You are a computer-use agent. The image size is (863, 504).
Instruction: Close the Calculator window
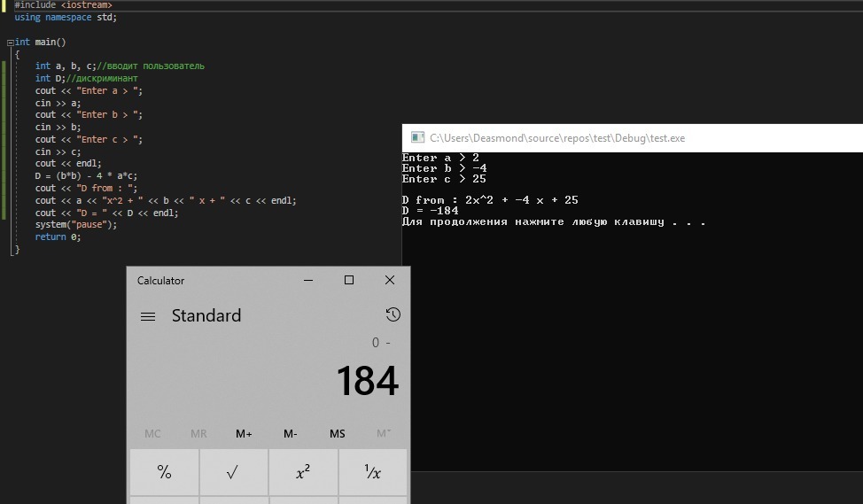point(390,280)
